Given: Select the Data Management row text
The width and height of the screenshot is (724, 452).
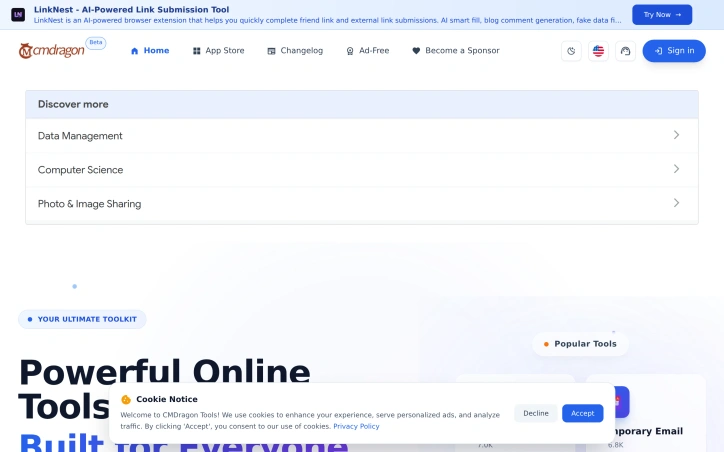Looking at the screenshot, I should click(80, 136).
